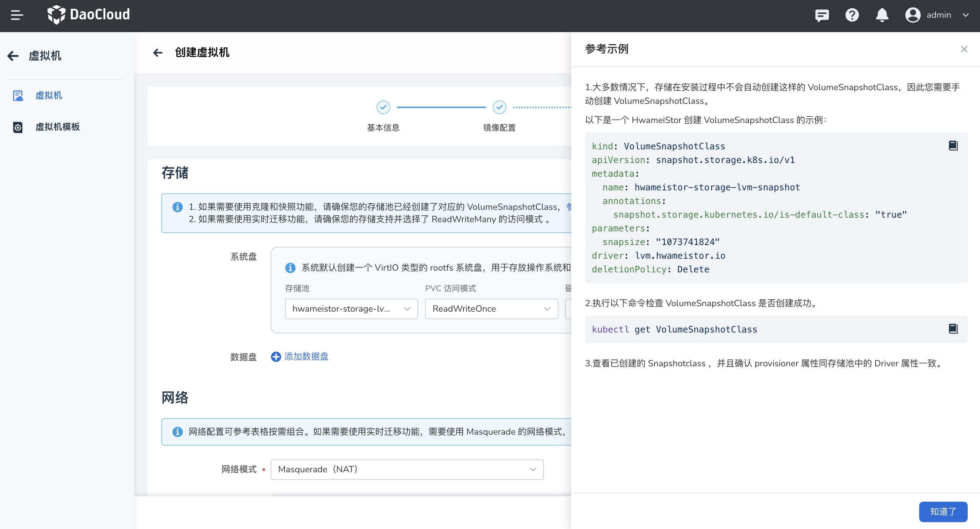Select 虚拟机模板 in the sidebar
This screenshot has height=529, width=980.
(57, 127)
